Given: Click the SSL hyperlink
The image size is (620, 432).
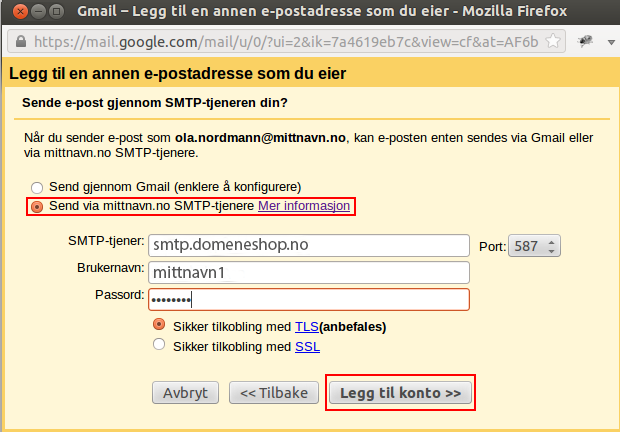Looking at the screenshot, I should point(307,346).
